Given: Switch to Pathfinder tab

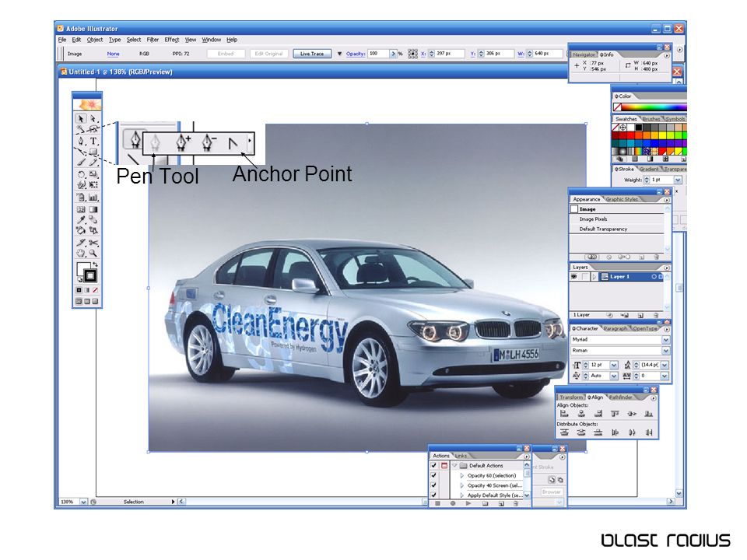Looking at the screenshot, I should click(620, 397).
